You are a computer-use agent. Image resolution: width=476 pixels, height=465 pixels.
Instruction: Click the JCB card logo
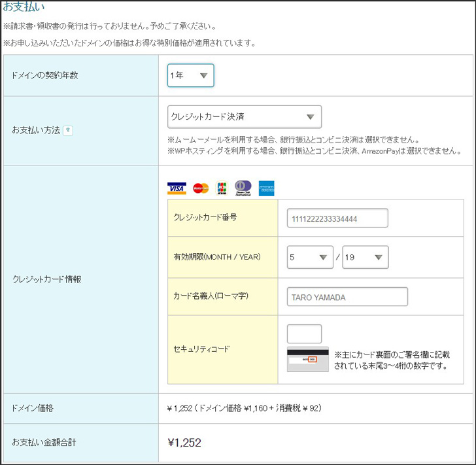tap(222, 188)
